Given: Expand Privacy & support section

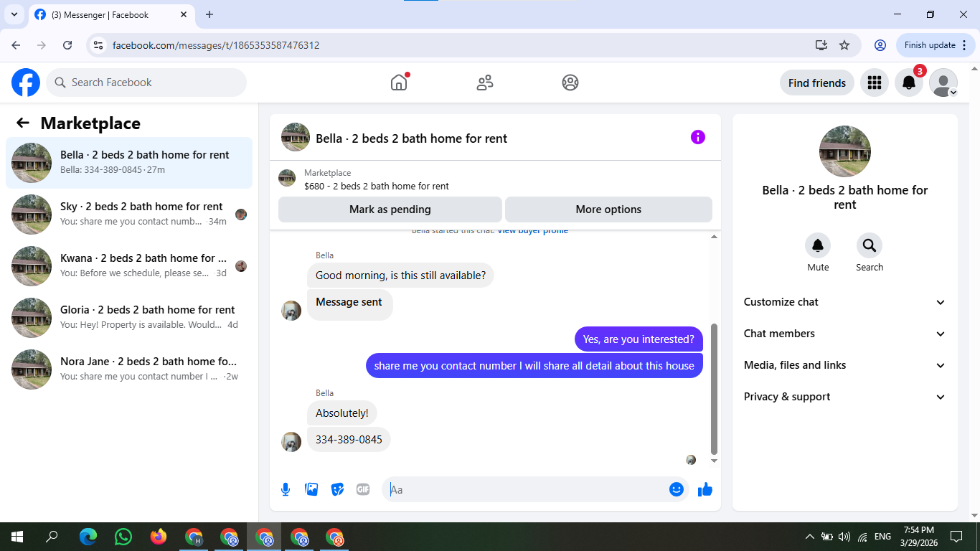Looking at the screenshot, I should (845, 397).
